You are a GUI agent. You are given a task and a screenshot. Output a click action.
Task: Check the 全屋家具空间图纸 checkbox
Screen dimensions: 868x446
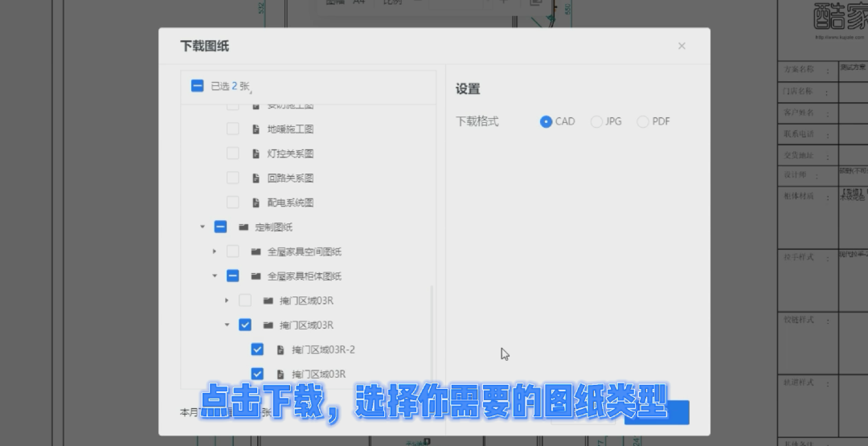(232, 252)
